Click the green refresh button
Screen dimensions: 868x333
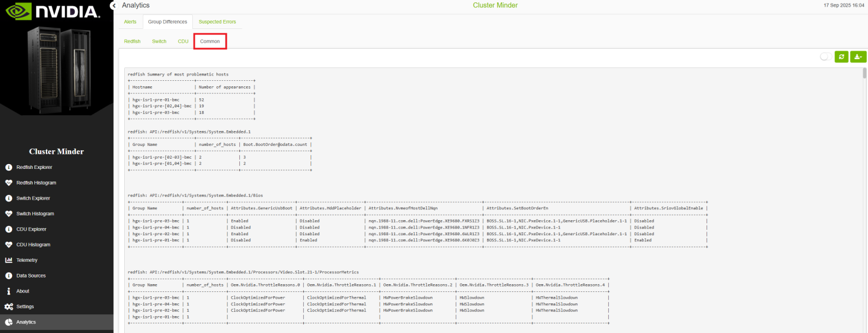pos(841,57)
